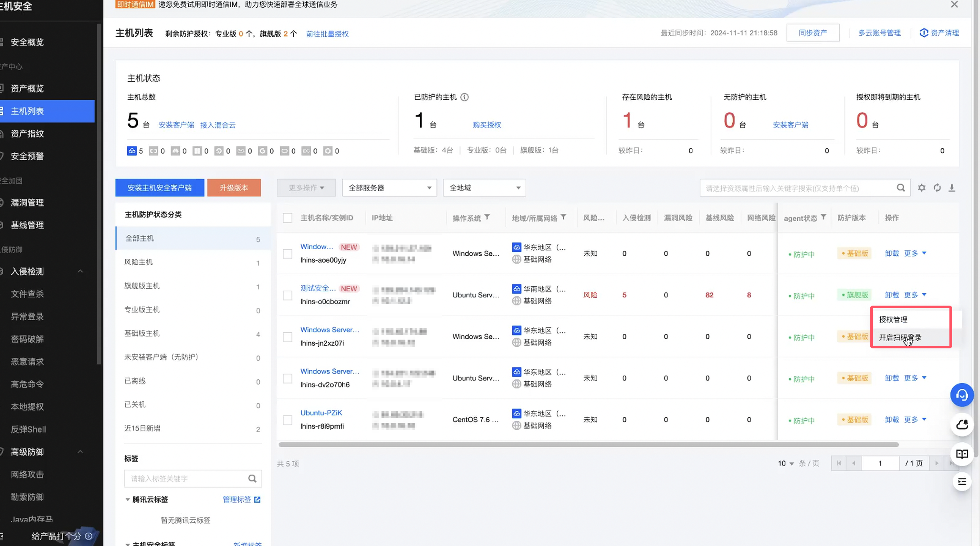Viewport: 980px width, 546px height.
Task: Toggle the select-all checkbox in table header
Action: pyautogui.click(x=288, y=218)
